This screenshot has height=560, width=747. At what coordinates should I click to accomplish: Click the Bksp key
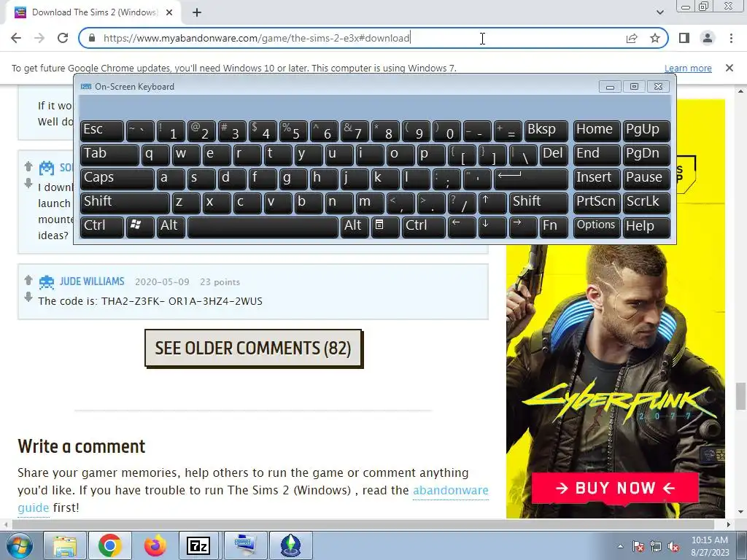pos(546,131)
